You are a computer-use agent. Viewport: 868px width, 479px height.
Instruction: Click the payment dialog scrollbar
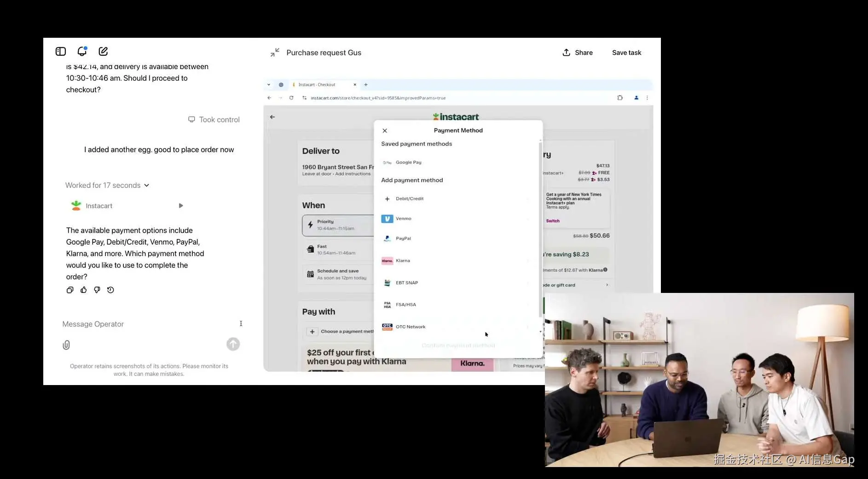coord(540,229)
